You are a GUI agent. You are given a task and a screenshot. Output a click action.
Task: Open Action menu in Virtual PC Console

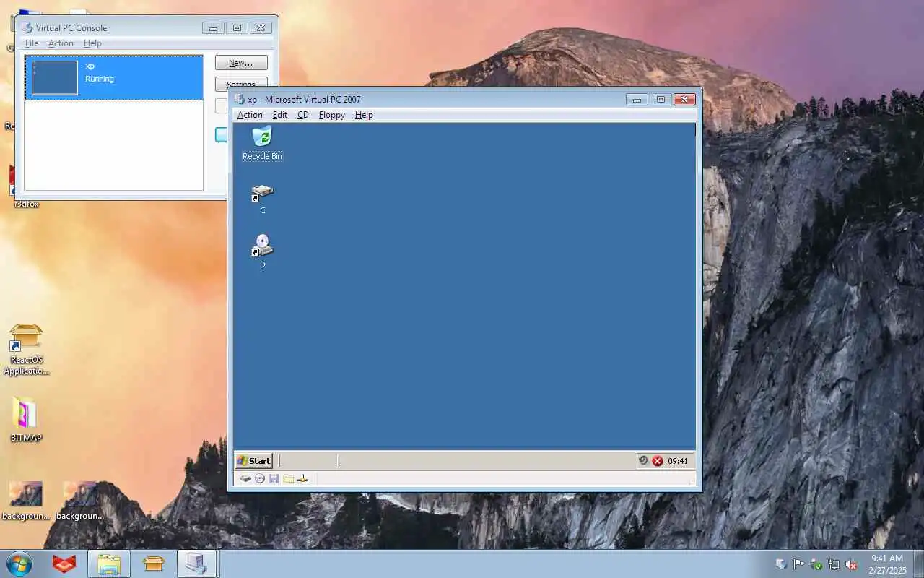[61, 43]
